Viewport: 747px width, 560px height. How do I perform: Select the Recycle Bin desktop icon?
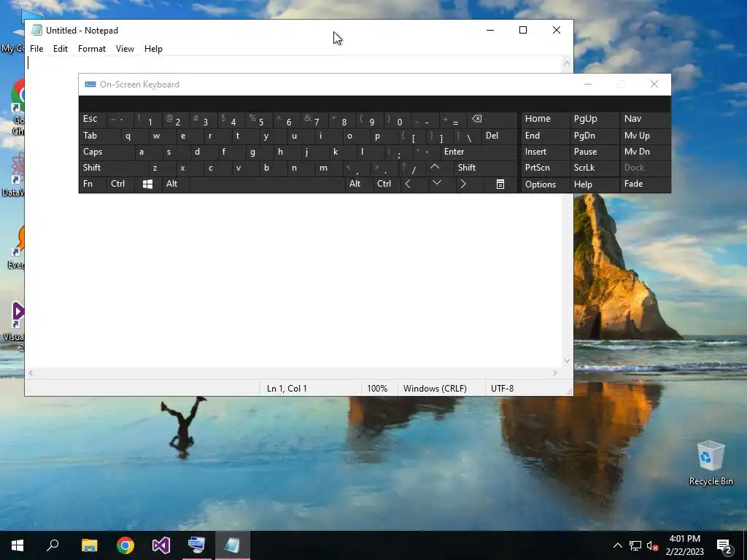[711, 463]
